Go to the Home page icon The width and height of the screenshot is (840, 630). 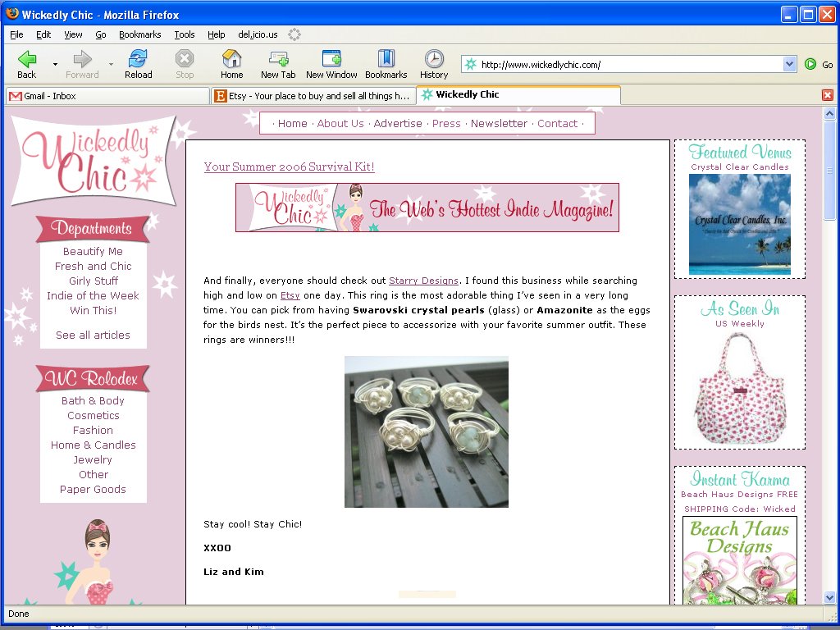[x=231, y=58]
